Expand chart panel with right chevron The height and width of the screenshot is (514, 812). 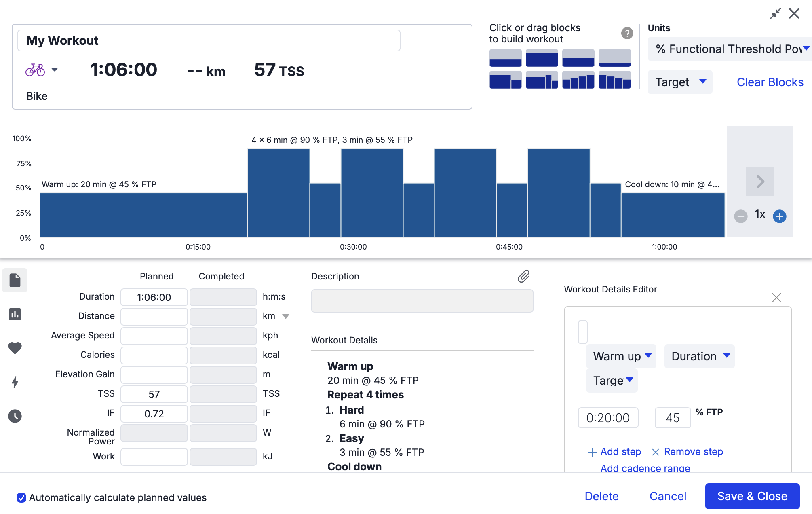pos(760,182)
